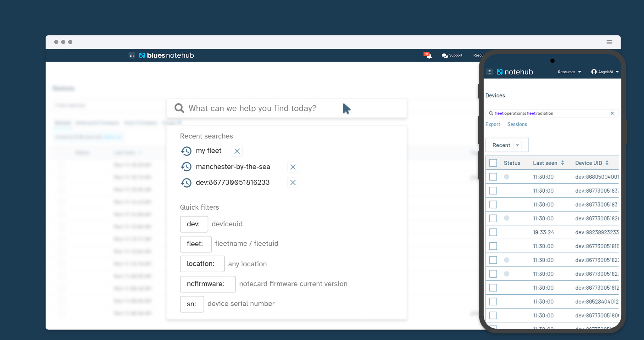
Task: Open the Recent dropdown above the devices table
Action: click(x=507, y=145)
